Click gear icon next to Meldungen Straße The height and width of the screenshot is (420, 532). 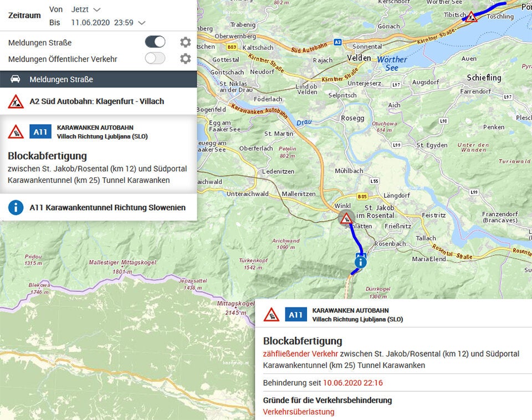coord(185,42)
